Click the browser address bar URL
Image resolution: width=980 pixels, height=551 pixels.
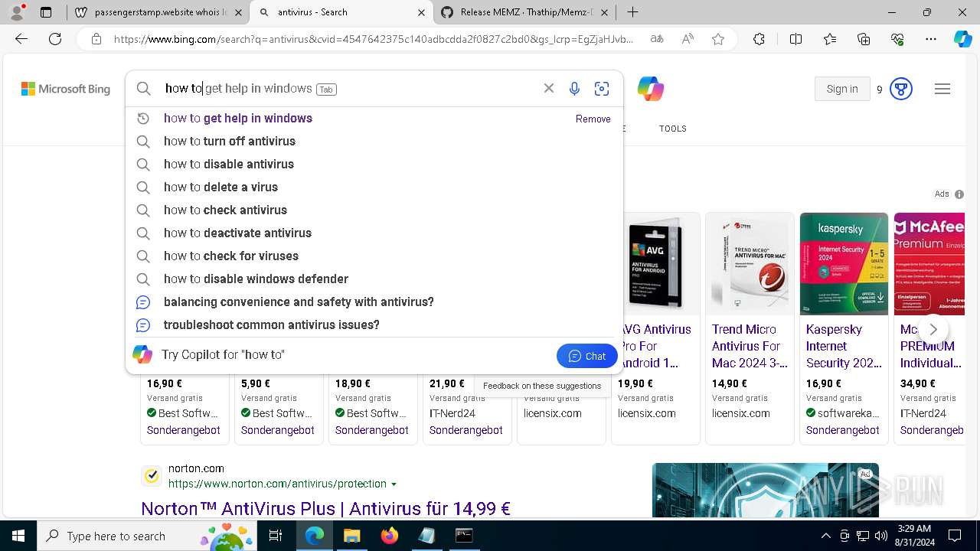(x=374, y=39)
